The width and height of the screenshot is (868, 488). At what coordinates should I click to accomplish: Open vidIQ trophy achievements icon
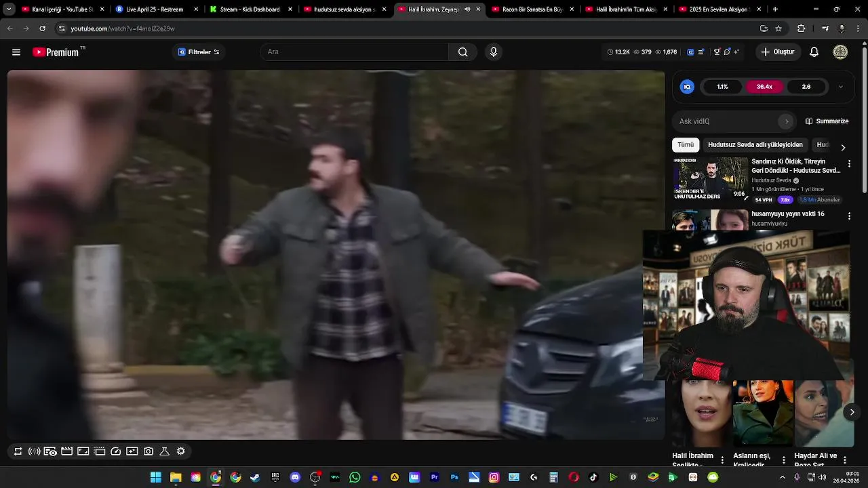click(x=717, y=52)
